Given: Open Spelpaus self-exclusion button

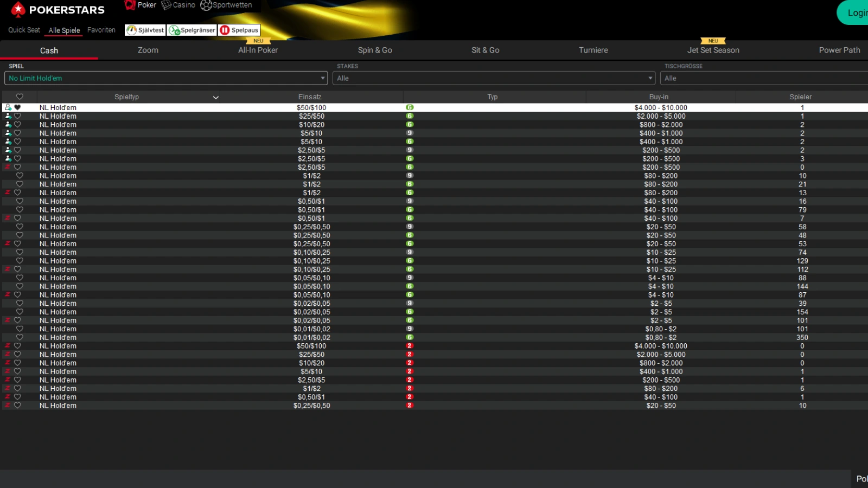Looking at the screenshot, I should click(239, 30).
